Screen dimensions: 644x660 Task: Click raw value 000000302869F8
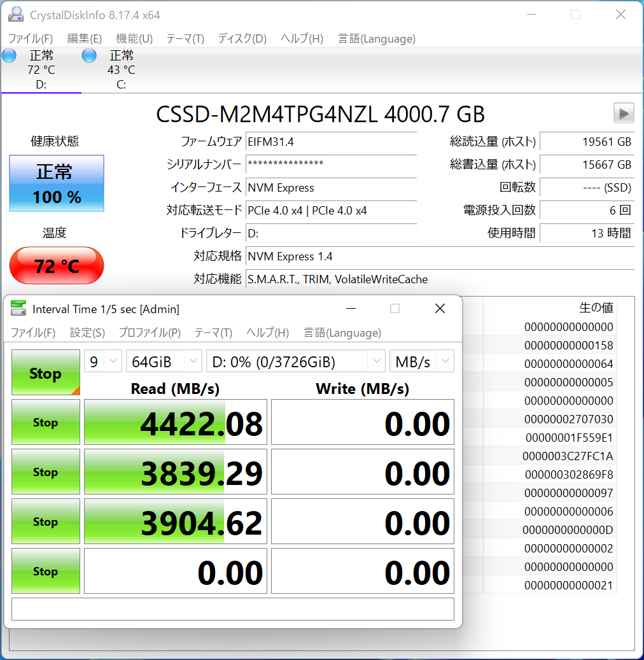(569, 474)
